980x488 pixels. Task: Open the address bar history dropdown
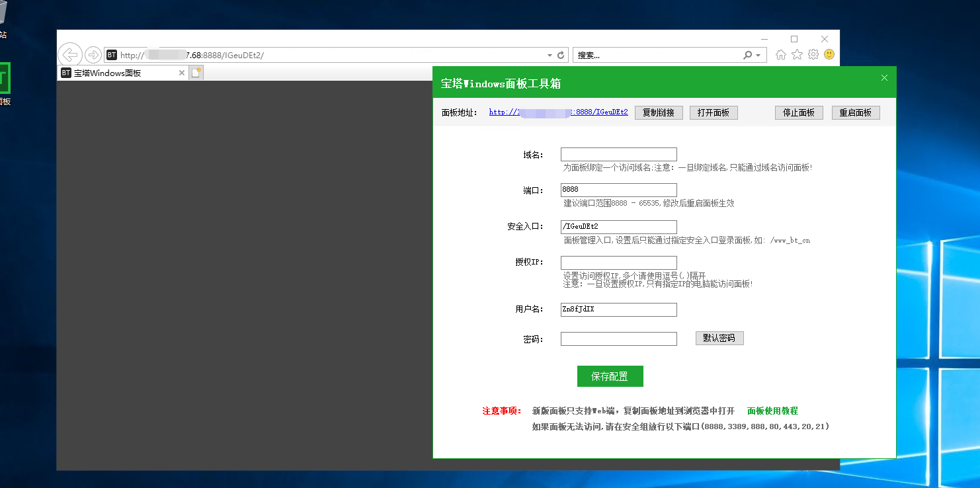click(550, 55)
